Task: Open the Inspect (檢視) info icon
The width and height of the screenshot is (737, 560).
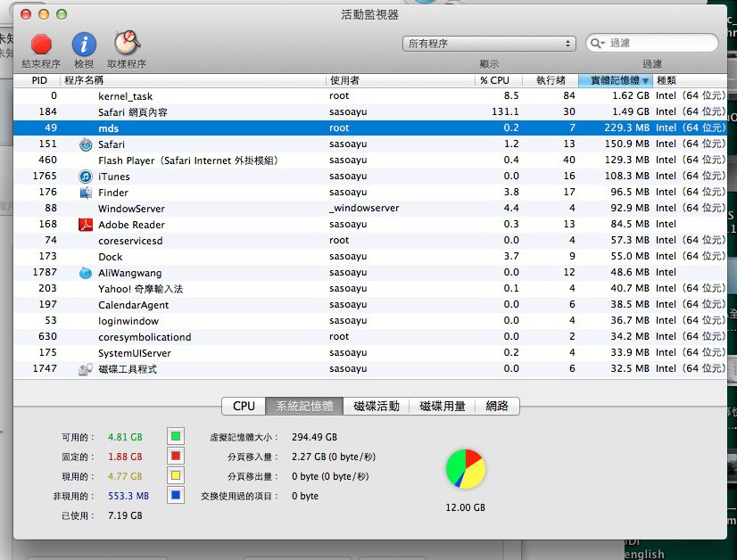Action: click(84, 45)
